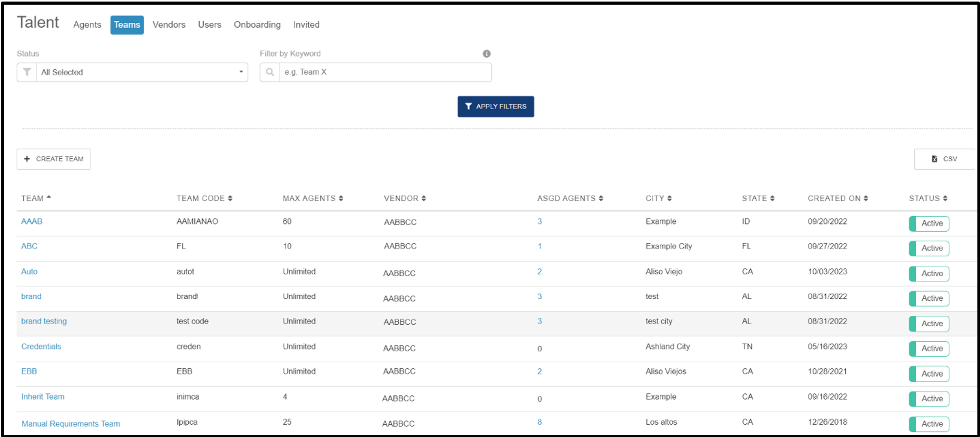The image size is (980, 437).
Task: Click Active status badge for AAAB
Action: coord(929,223)
